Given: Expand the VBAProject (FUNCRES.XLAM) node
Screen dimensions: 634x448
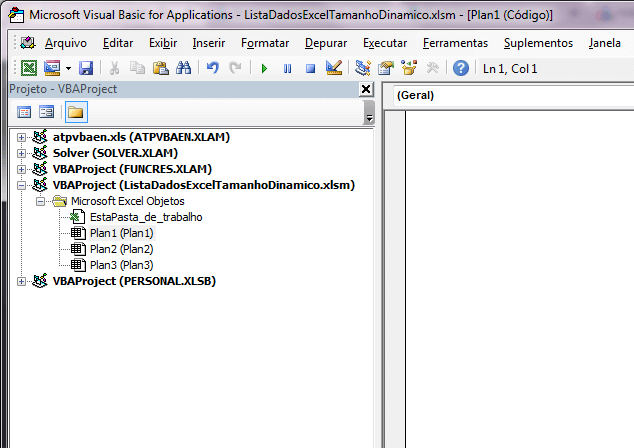Looking at the screenshot, I should (21, 169).
